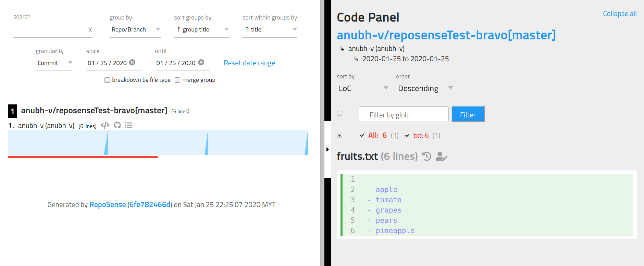This screenshot has height=266, width=644.
Task: Uncheck the All: 6 files checkbox
Action: point(361,135)
